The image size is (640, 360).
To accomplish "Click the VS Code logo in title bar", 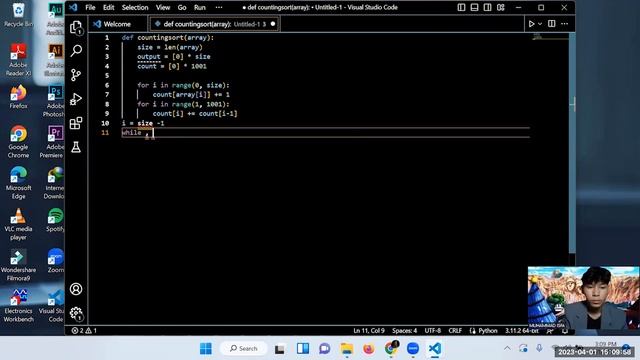I will tap(73, 7).
